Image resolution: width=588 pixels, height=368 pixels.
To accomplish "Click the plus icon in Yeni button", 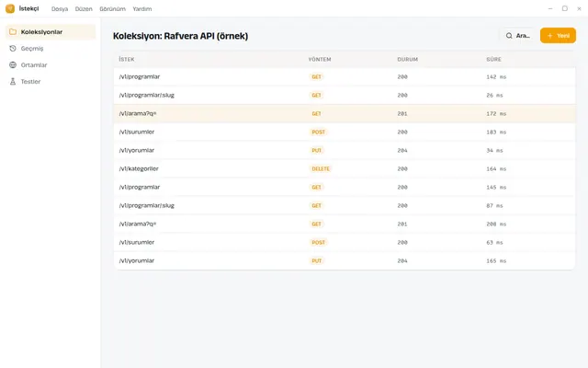I will coord(549,36).
